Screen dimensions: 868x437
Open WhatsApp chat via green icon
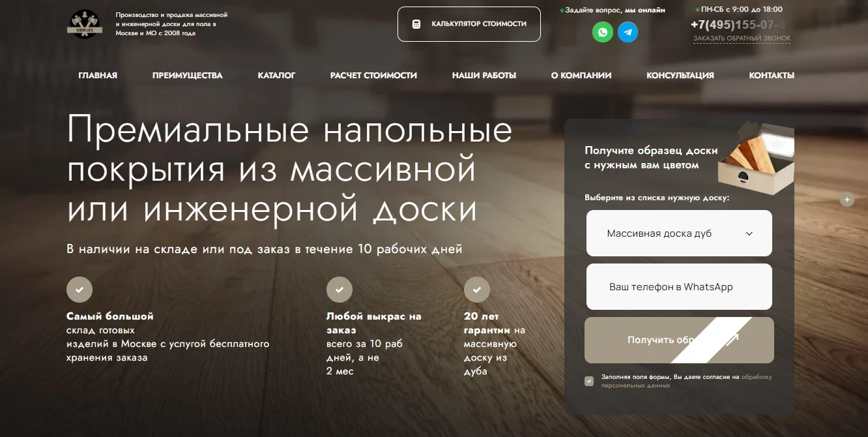(x=603, y=32)
